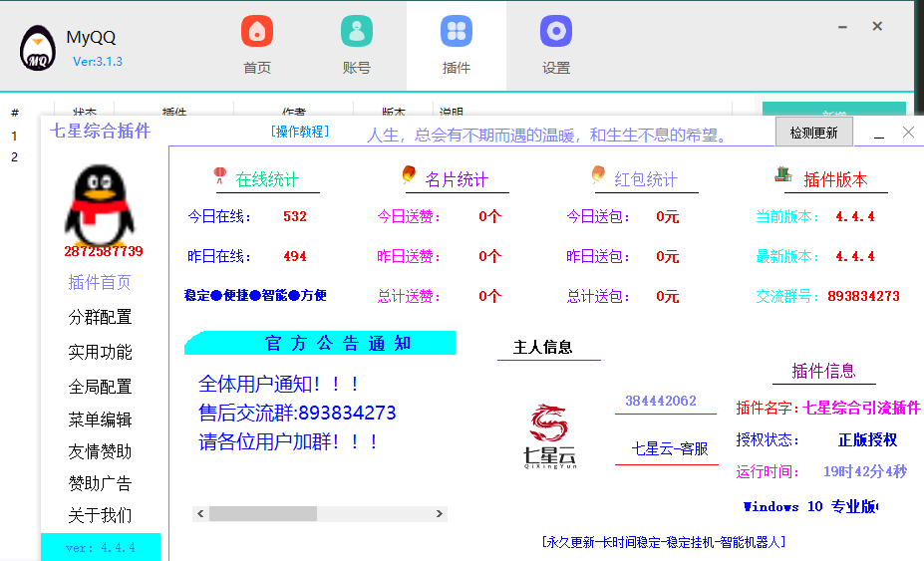924x561 pixels.
Task: Click the announcement horizontal scrollbar thumb
Action: pyautogui.click(x=263, y=514)
